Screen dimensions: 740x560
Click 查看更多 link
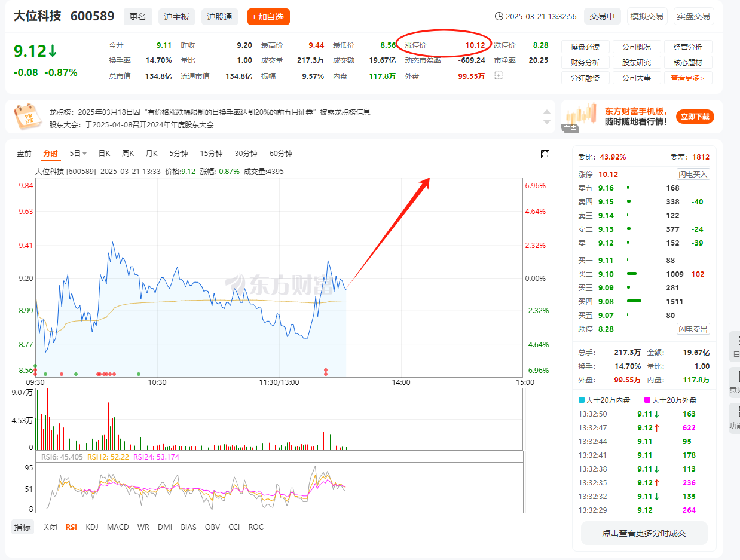(x=687, y=78)
